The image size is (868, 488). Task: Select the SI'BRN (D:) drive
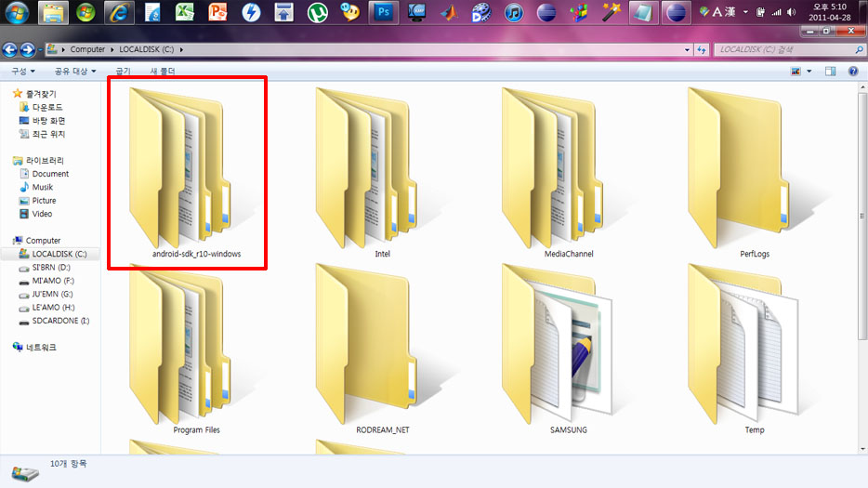tap(51, 267)
